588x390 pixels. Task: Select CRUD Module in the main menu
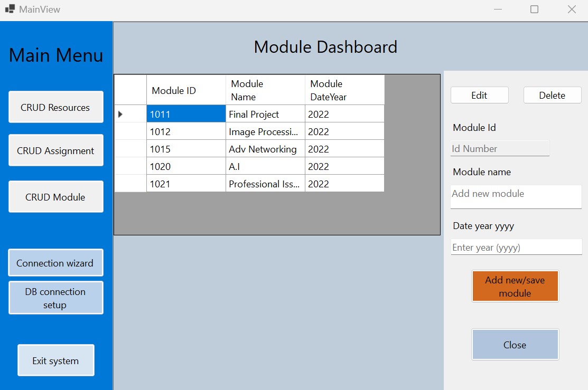(x=55, y=197)
